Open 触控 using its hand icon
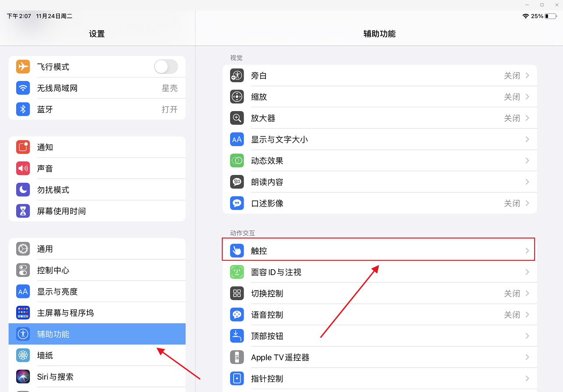Viewport: 563px width, 392px height. tap(237, 250)
